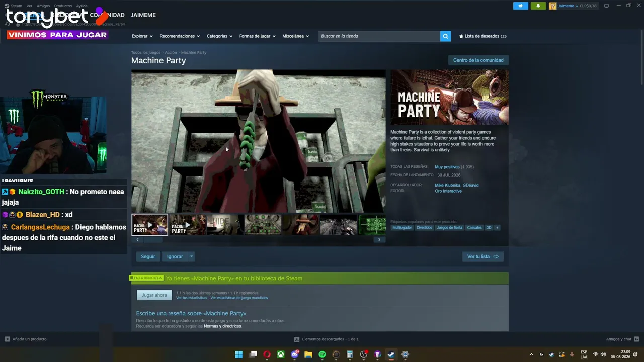
Task: Open Ver estadísticas de juego mundiales link
Action: (x=239, y=298)
